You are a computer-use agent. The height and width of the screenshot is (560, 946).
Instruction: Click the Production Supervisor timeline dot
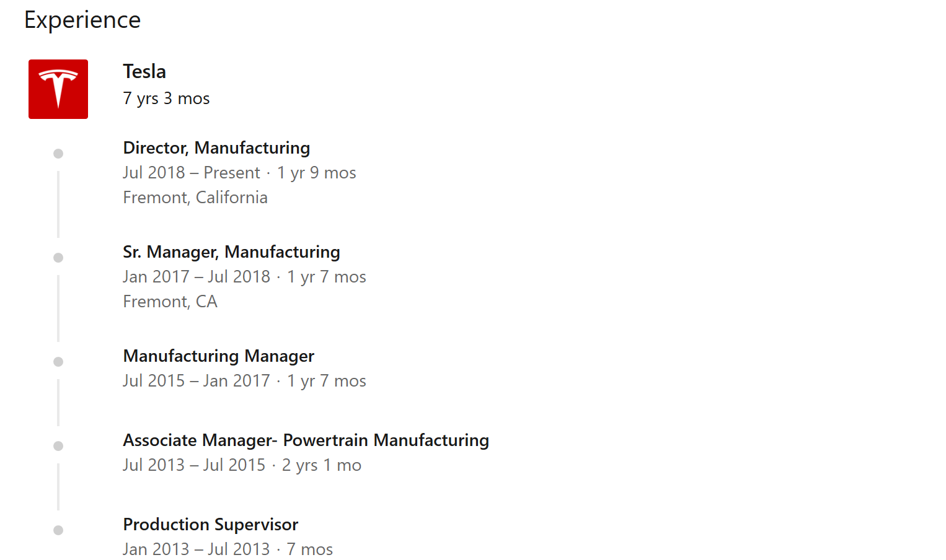(x=58, y=530)
